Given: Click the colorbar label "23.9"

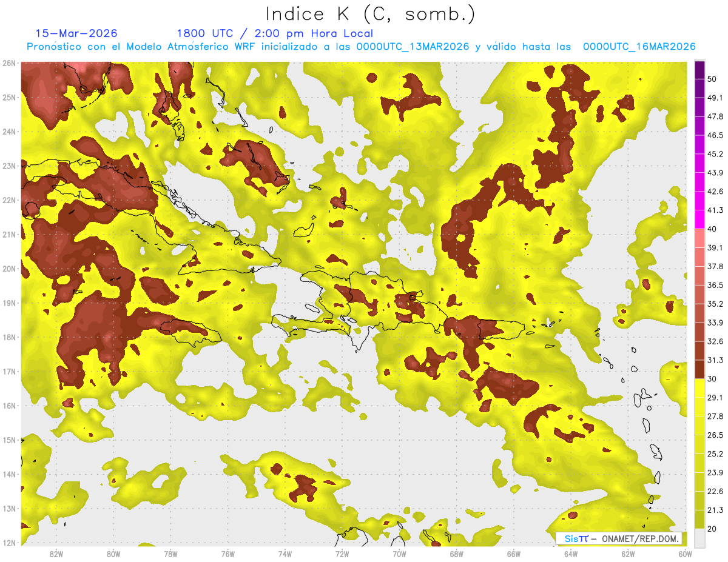Looking at the screenshot, I should (715, 473).
